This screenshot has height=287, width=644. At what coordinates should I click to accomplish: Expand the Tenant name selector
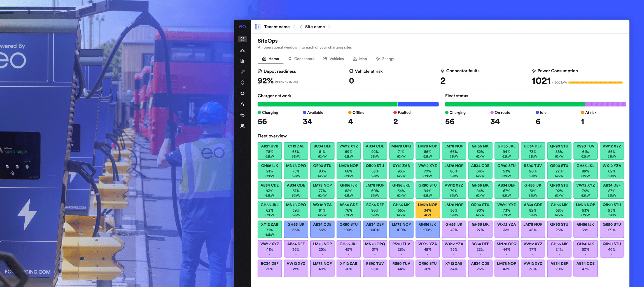click(280, 27)
